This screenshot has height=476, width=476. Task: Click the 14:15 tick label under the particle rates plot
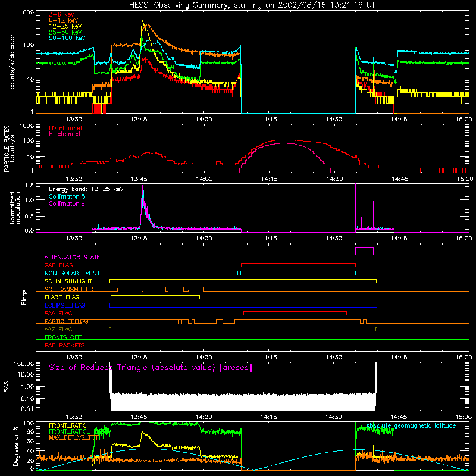point(270,179)
